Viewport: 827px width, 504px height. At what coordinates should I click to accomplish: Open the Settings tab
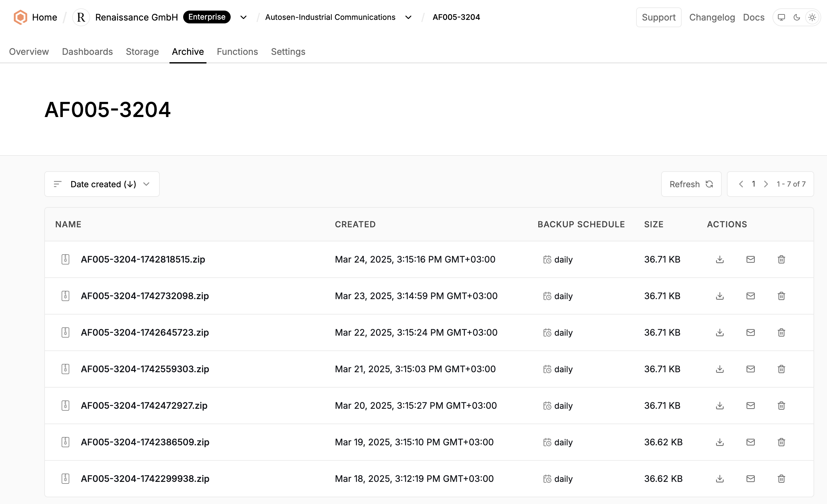click(288, 52)
